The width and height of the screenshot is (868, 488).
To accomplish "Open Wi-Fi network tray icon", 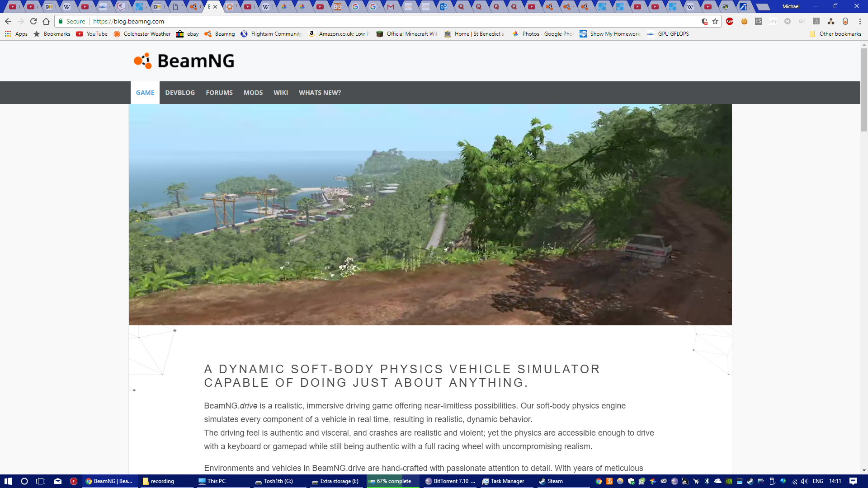I will (x=794, y=481).
